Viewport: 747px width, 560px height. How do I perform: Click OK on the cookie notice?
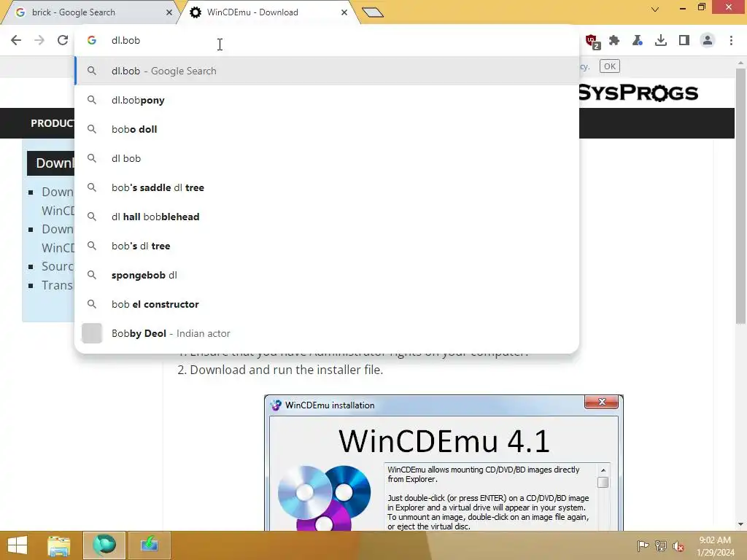click(x=610, y=66)
